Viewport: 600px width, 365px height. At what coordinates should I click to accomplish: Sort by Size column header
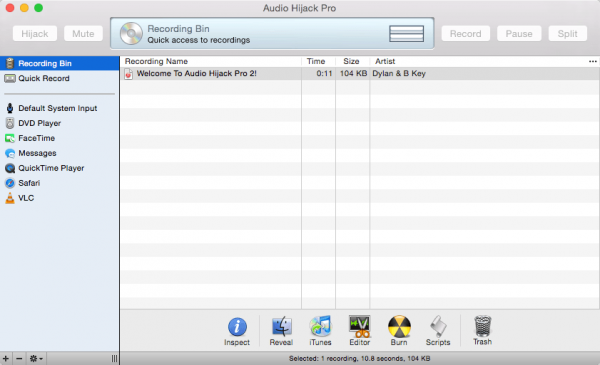[352, 61]
